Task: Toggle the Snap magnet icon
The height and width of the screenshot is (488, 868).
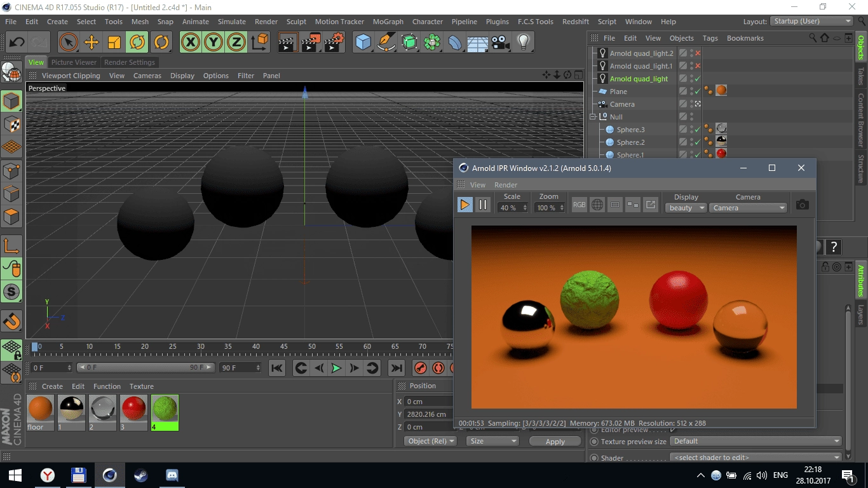Action: click(x=11, y=322)
